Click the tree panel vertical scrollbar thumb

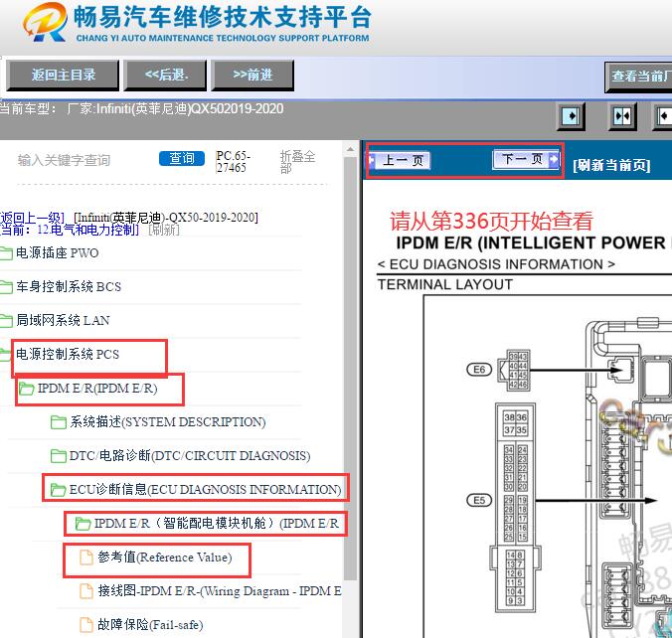tap(350, 369)
